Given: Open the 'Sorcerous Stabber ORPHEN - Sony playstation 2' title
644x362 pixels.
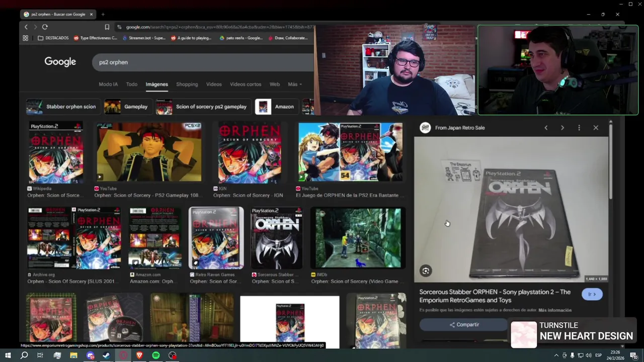Looking at the screenshot, I should (x=495, y=296).
